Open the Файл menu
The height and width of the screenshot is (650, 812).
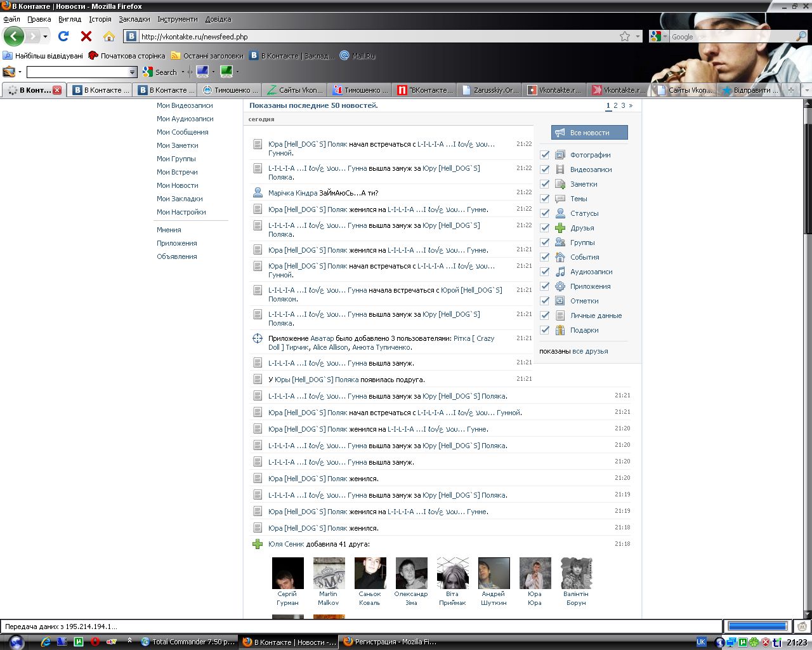coord(11,19)
